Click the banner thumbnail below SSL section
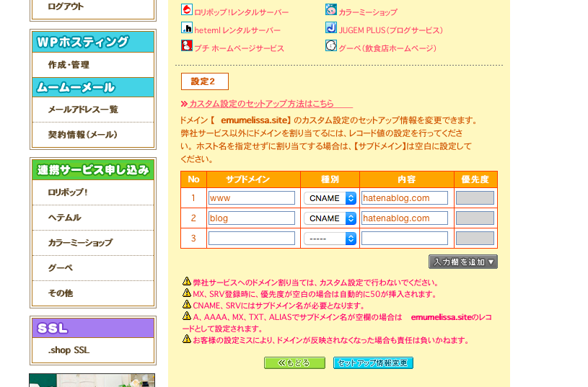Viewport: 588px width, 387px height. click(92, 381)
